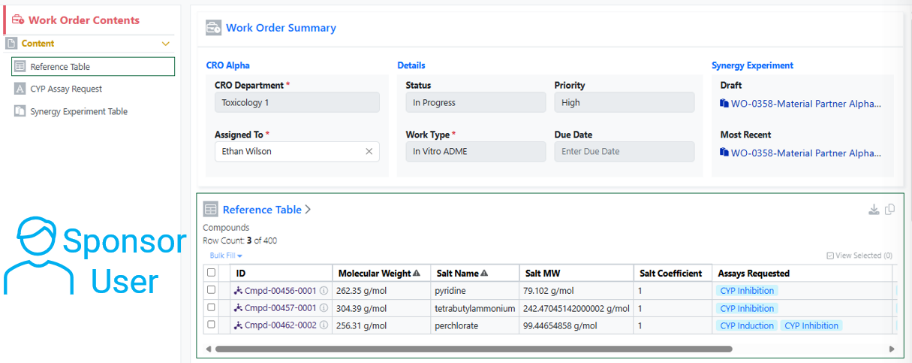
Task: Click the pyridine salt name cell
Action: pyautogui.click(x=475, y=291)
